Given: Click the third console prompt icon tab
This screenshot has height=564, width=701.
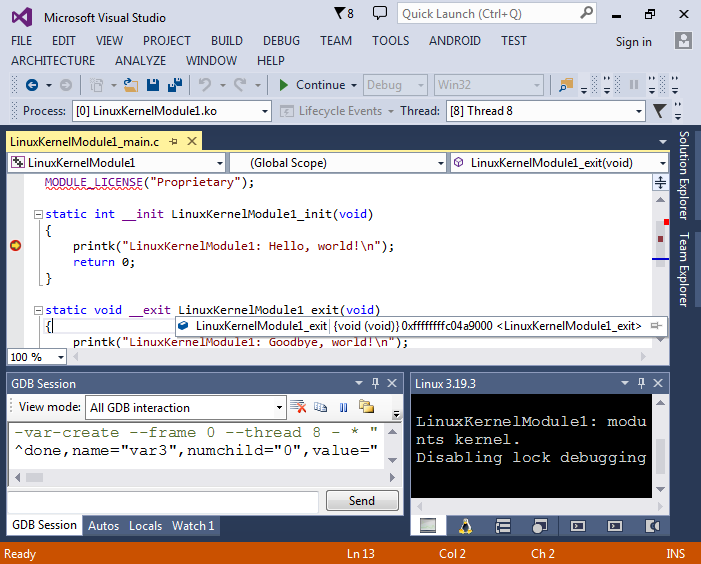Looking at the screenshot, I should [x=615, y=526].
